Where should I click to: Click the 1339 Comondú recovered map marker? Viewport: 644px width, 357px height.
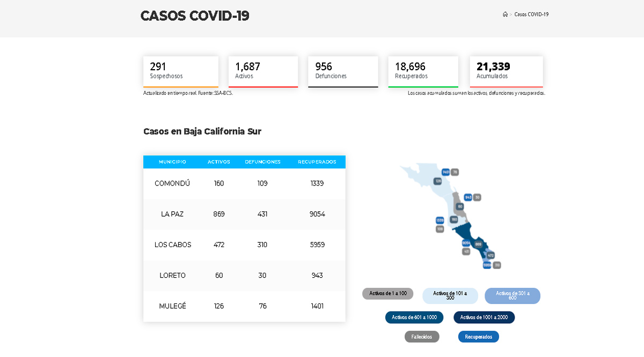(440, 220)
